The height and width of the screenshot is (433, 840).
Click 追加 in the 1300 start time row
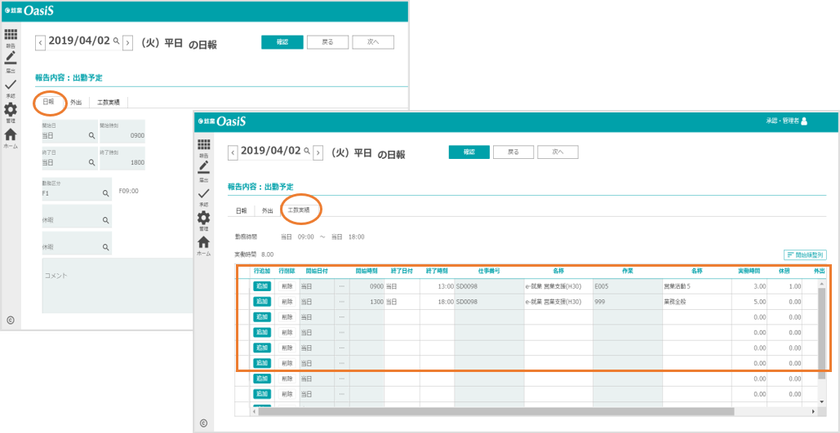pyautogui.click(x=262, y=302)
